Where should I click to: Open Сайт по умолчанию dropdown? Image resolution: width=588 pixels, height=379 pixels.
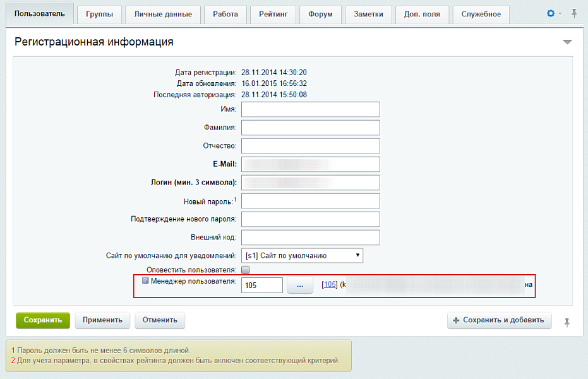pos(302,256)
